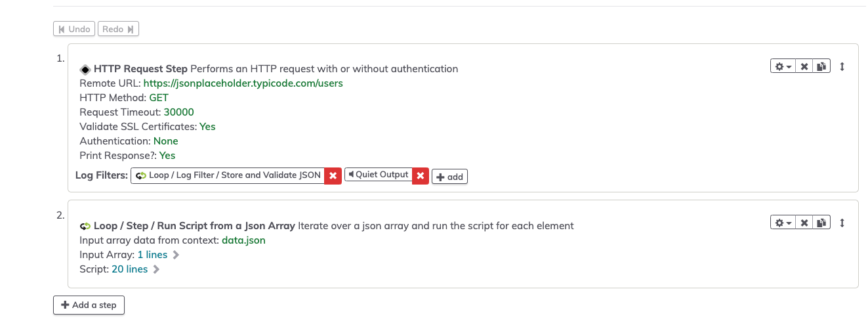The image size is (868, 331).
Task: Duplicate the HTTP Request Step
Action: point(822,66)
